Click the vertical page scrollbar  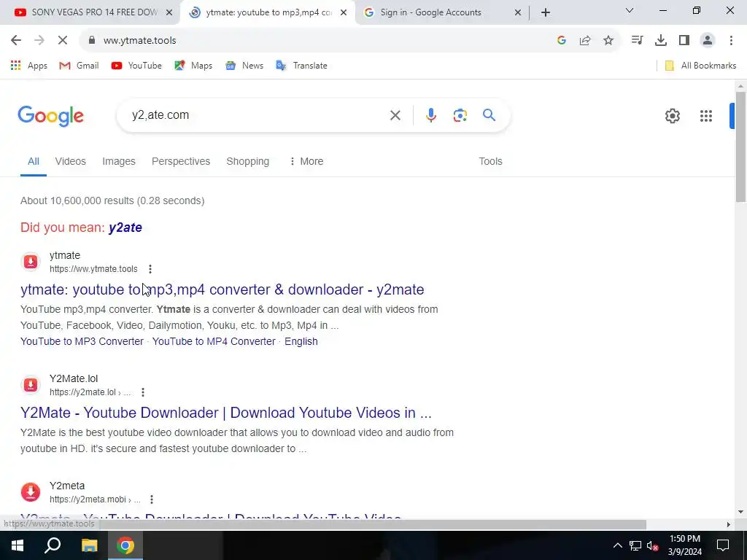click(740, 147)
